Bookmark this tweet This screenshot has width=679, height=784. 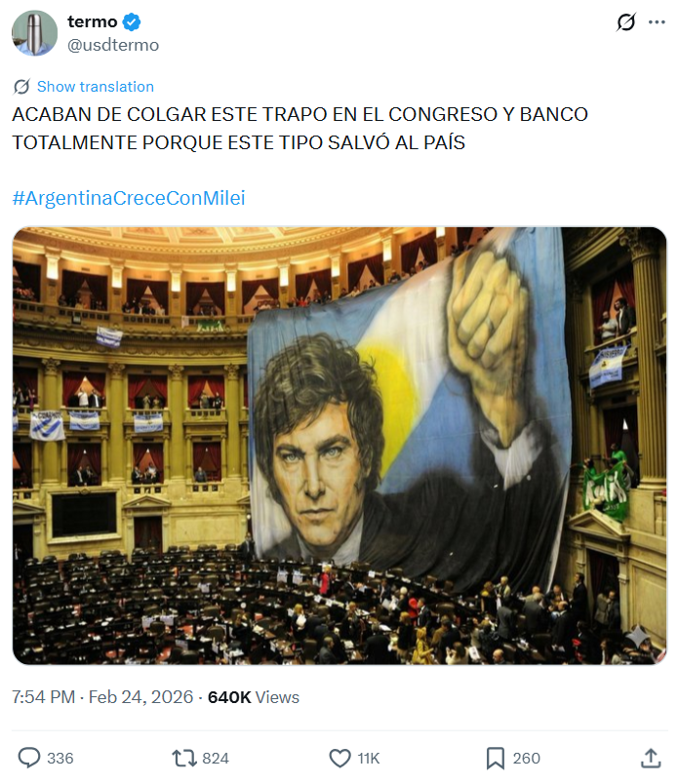496,758
